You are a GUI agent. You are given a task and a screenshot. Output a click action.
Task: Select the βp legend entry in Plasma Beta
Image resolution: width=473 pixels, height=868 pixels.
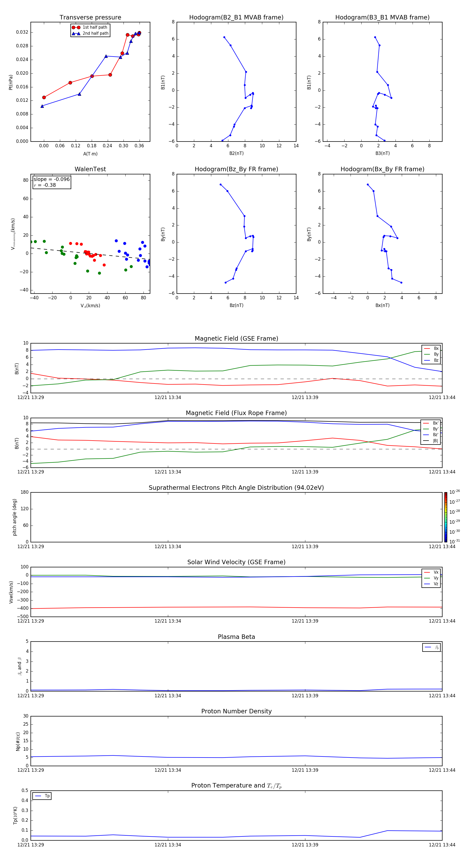point(431,647)
